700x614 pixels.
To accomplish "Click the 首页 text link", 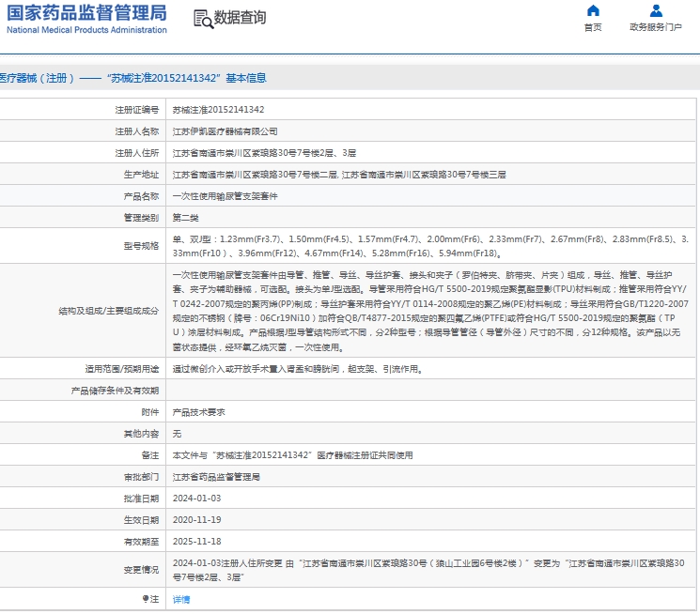I will point(593,27).
